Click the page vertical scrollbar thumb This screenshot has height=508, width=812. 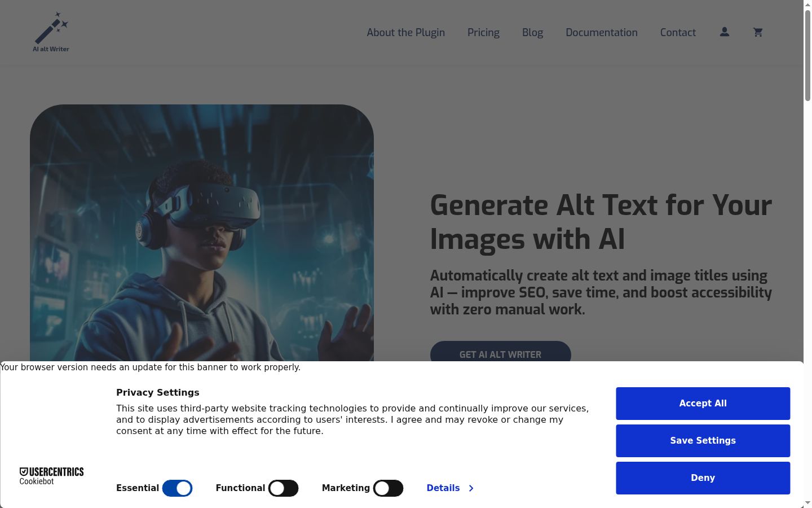807,55
